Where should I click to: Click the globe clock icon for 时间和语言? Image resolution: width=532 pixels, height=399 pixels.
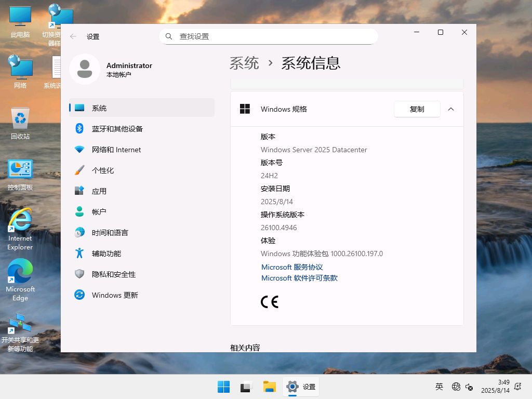pos(79,232)
